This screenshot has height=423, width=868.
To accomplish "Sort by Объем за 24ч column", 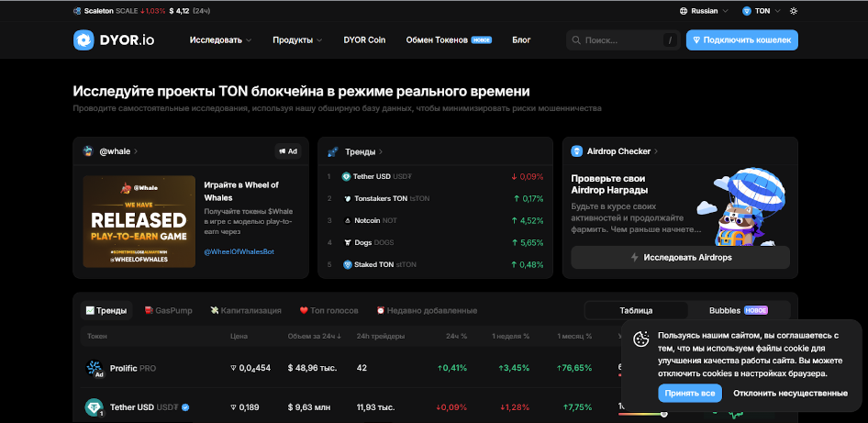I will tap(314, 336).
